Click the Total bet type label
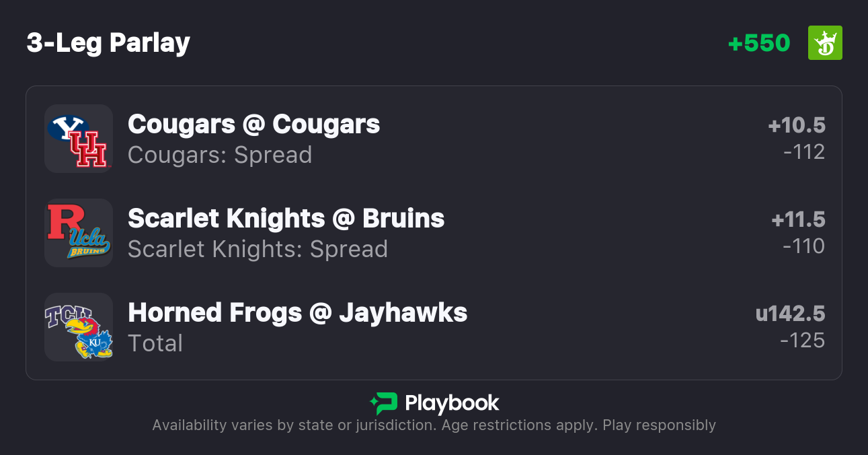This screenshot has height=455, width=868. coord(155,343)
